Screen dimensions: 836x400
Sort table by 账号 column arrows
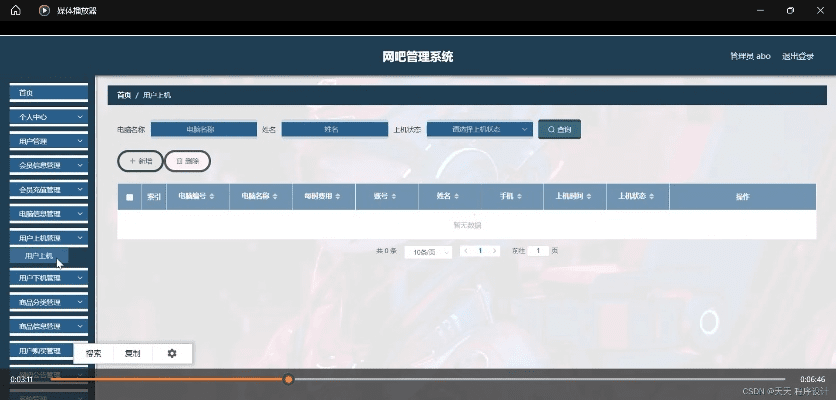point(393,197)
